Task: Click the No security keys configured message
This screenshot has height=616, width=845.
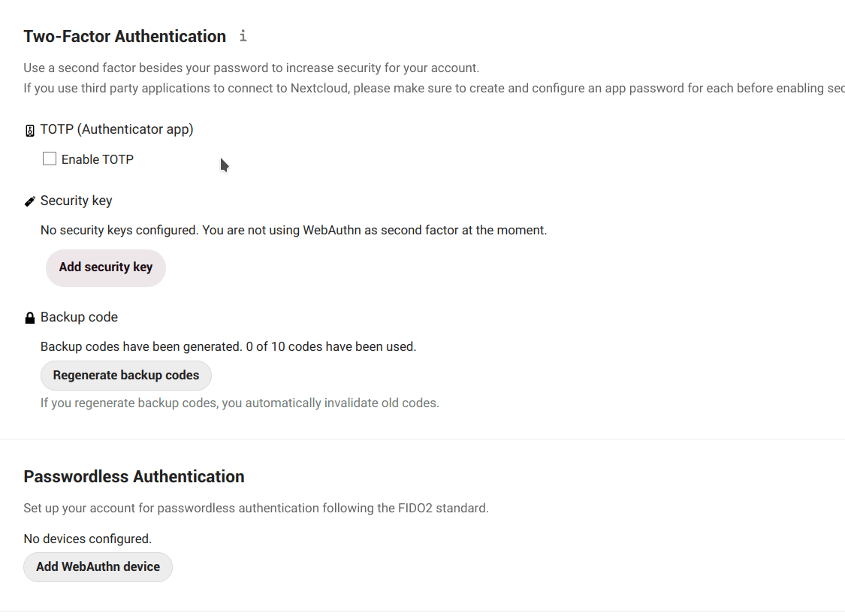Action: click(294, 230)
